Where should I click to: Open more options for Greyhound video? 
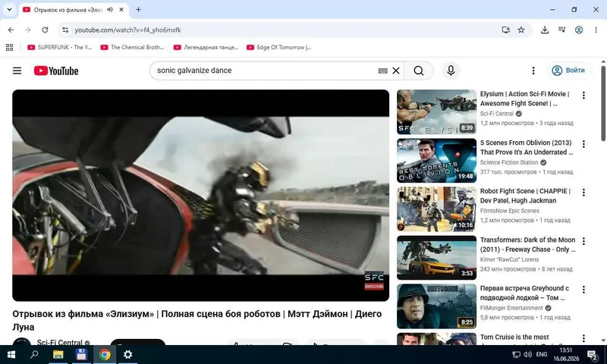(x=583, y=290)
